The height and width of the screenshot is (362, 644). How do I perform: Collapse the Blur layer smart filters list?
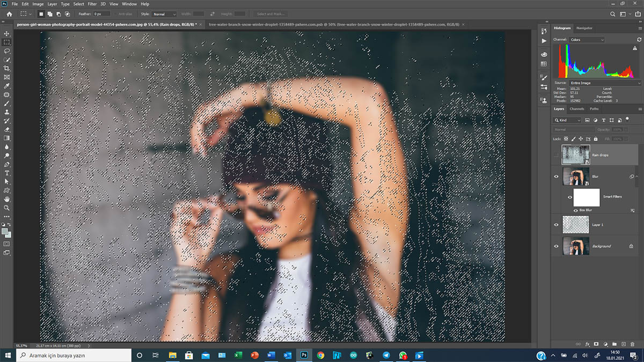[x=636, y=176]
